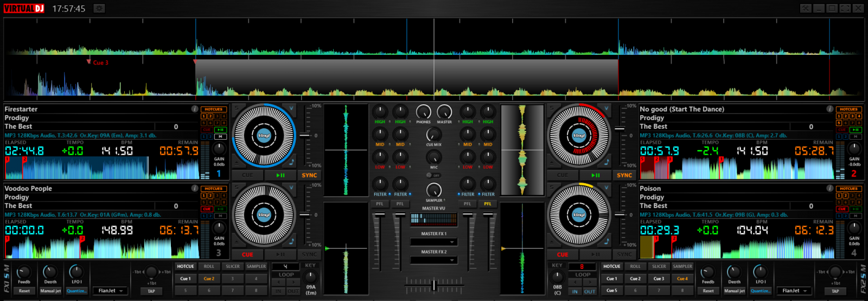
Task: Click Vinyl center of deck 1 jogwheel
Action: pos(264,135)
